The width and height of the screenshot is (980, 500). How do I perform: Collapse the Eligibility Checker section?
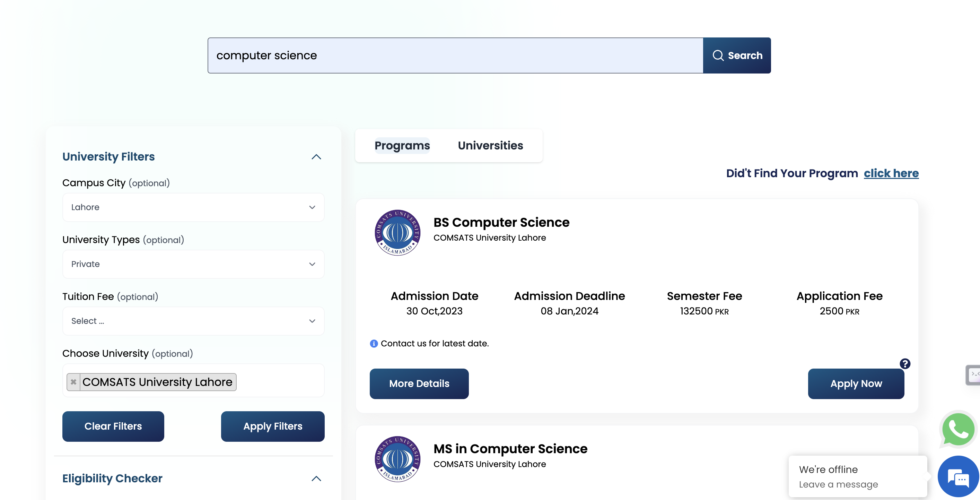tap(316, 478)
